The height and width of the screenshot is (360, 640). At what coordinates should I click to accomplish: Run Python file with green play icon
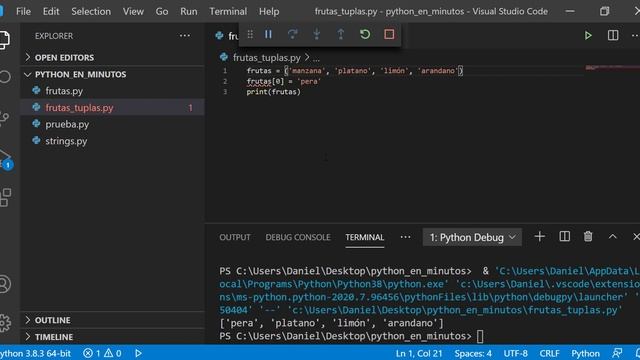[588, 36]
